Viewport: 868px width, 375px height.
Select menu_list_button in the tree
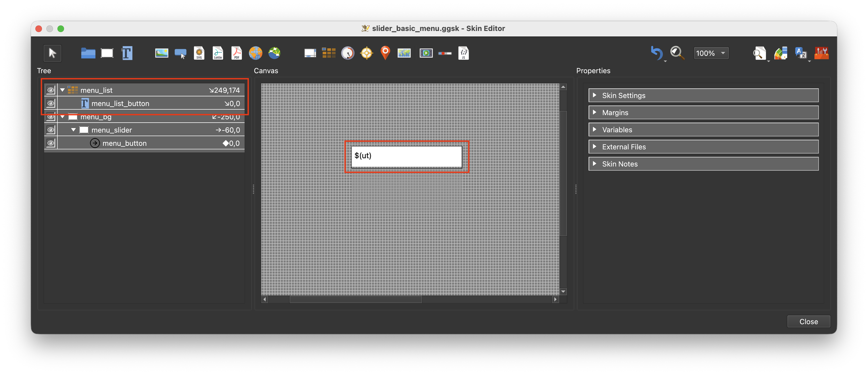click(120, 103)
